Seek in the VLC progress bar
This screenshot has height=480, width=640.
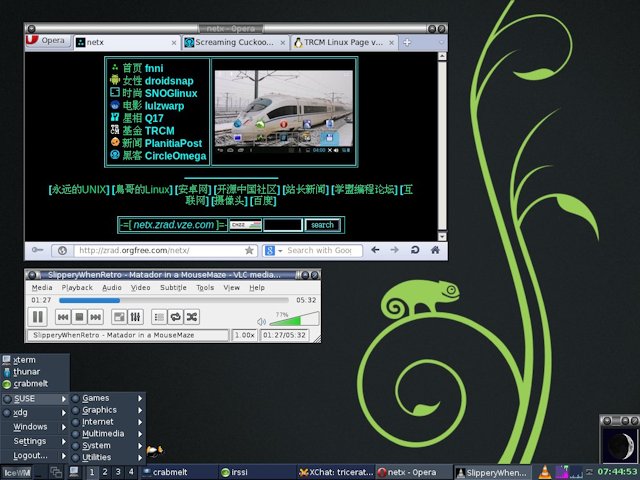pos(173,300)
